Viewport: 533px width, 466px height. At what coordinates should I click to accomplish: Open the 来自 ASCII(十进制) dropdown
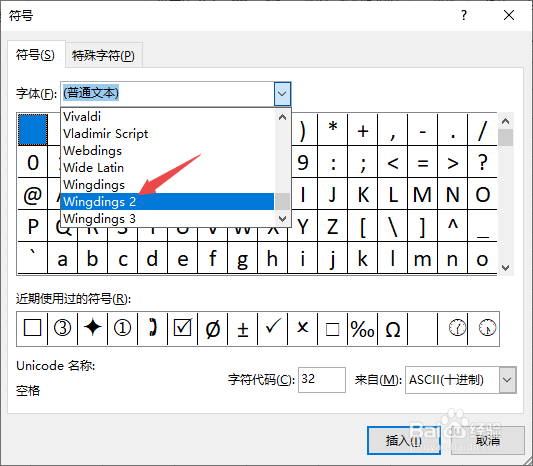tap(508, 380)
